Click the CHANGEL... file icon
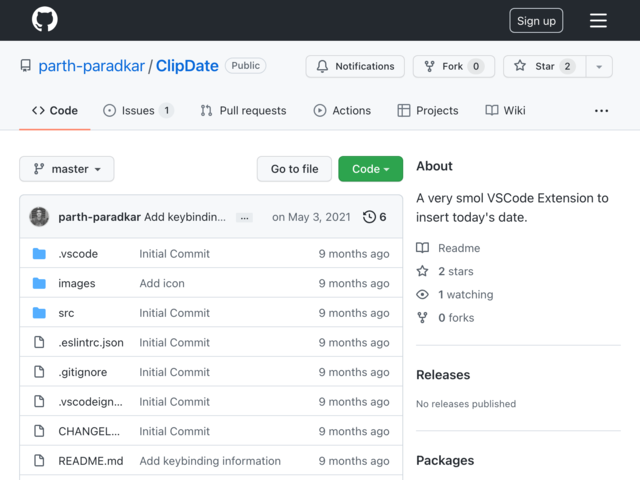The width and height of the screenshot is (640, 480). (x=39, y=431)
